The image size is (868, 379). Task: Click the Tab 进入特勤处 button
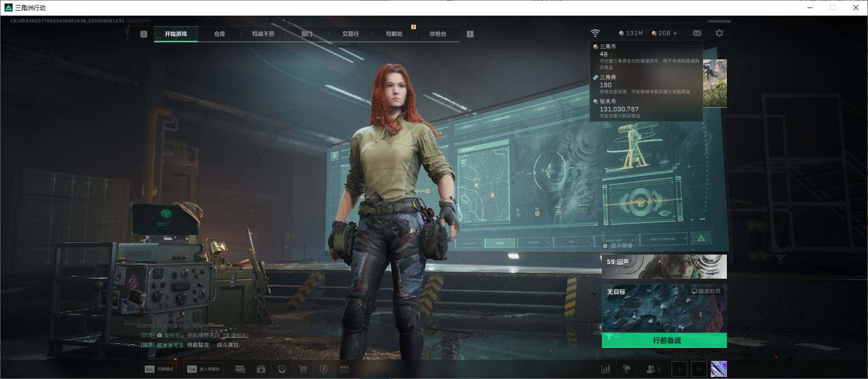point(204,369)
